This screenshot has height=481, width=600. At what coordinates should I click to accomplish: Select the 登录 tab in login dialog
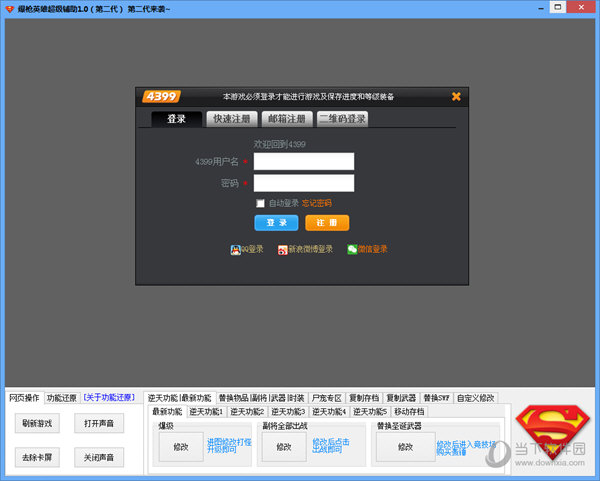coord(176,119)
